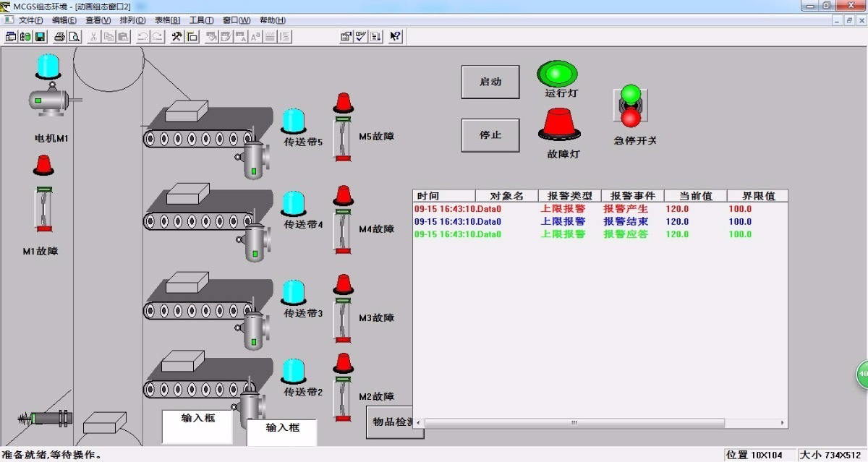Viewport: 868px width, 462px height.
Task: Click the properties icon in the toolbar
Action: (346, 37)
